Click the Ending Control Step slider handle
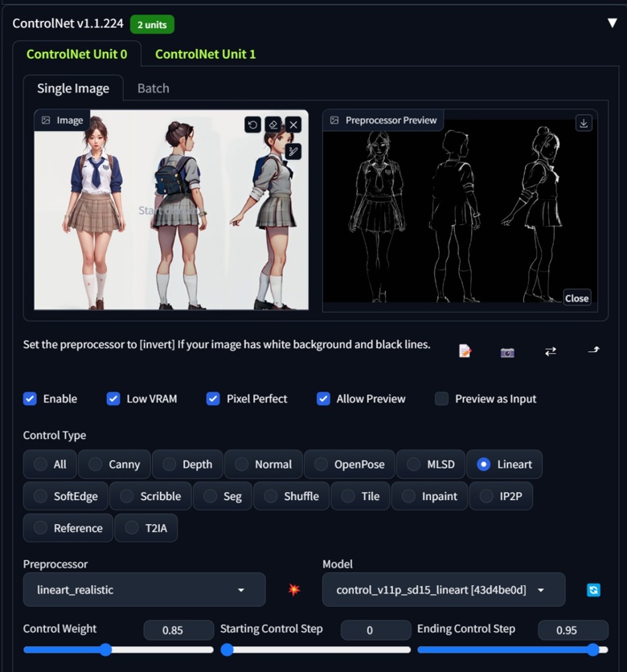627x672 pixels. tap(593, 649)
